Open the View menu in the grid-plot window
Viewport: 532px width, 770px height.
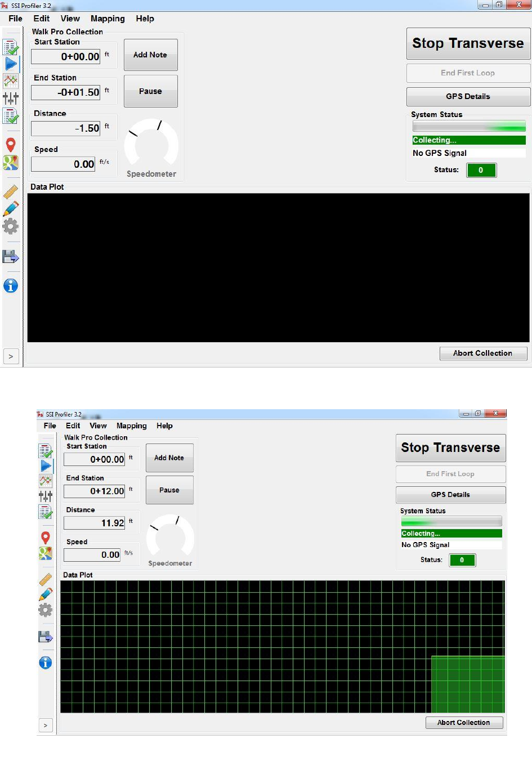coord(98,426)
